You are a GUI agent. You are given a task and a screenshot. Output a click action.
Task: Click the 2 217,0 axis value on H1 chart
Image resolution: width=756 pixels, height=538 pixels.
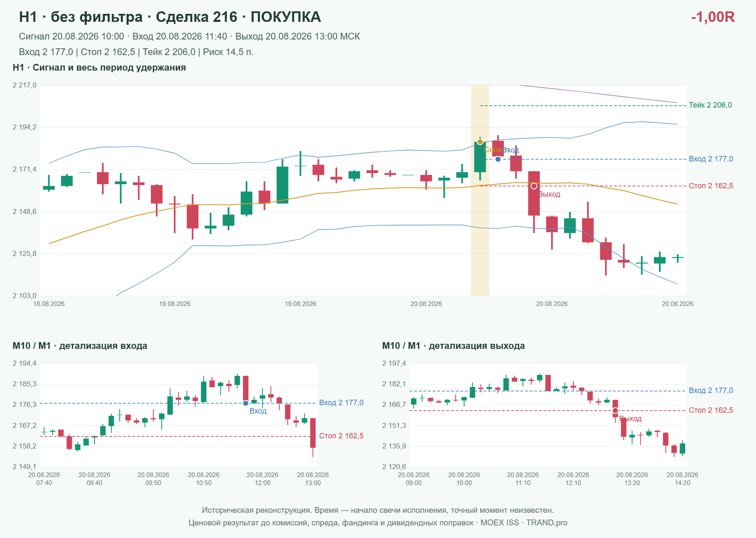coord(25,85)
